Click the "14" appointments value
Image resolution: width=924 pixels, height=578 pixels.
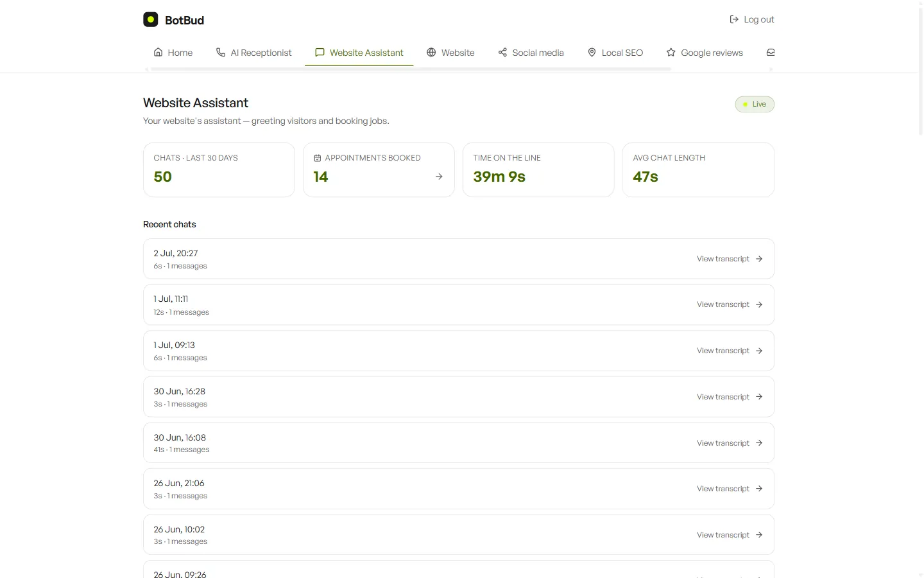[x=321, y=177]
